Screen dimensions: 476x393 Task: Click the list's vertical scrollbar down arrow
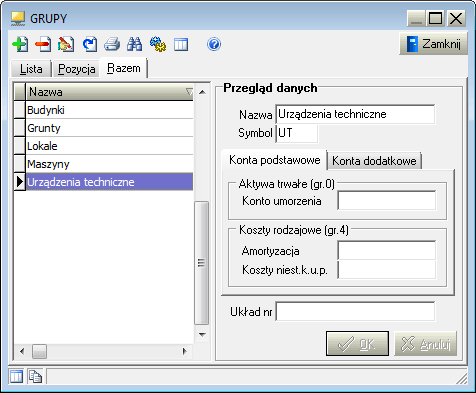(202, 334)
